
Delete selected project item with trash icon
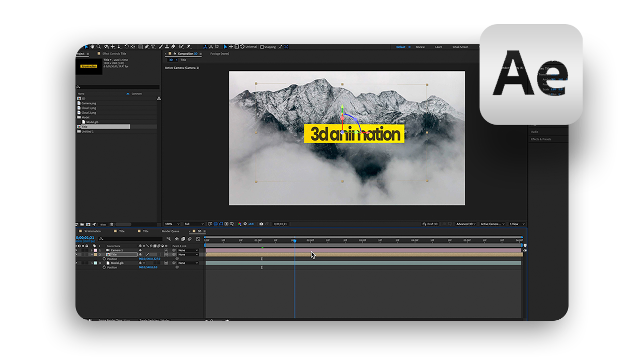pyautogui.click(x=112, y=224)
